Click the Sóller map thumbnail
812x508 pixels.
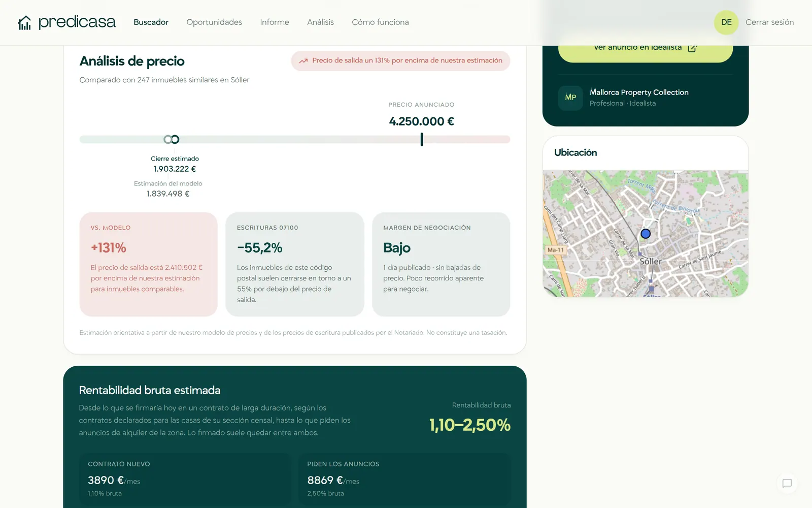pyautogui.click(x=646, y=234)
